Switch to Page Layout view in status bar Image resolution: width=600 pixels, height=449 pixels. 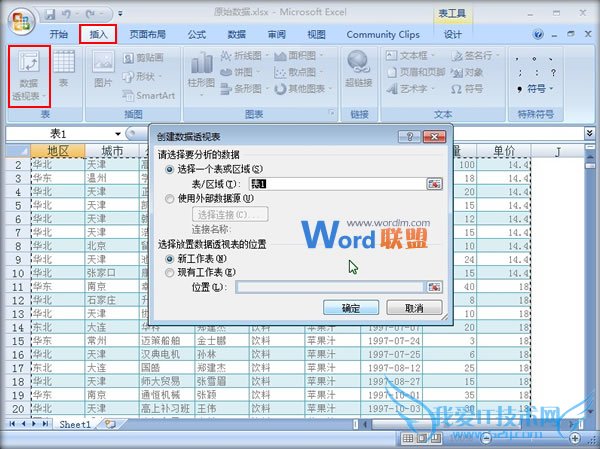(x=422, y=438)
